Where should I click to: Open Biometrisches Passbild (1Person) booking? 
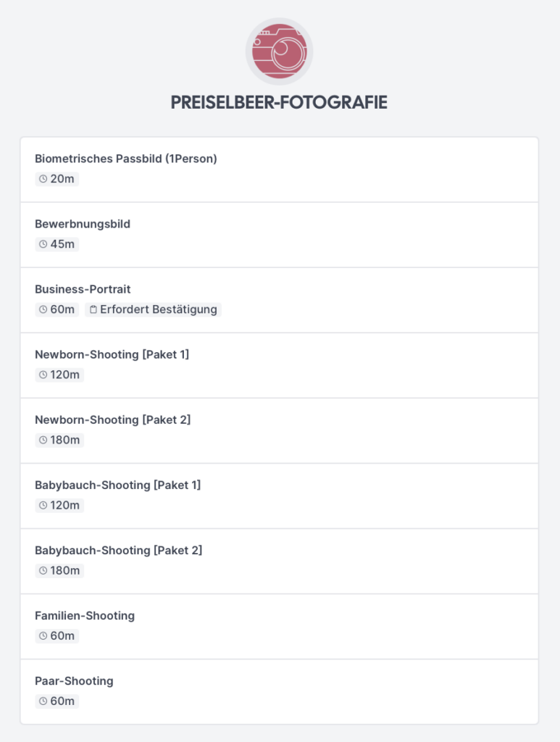(x=279, y=170)
